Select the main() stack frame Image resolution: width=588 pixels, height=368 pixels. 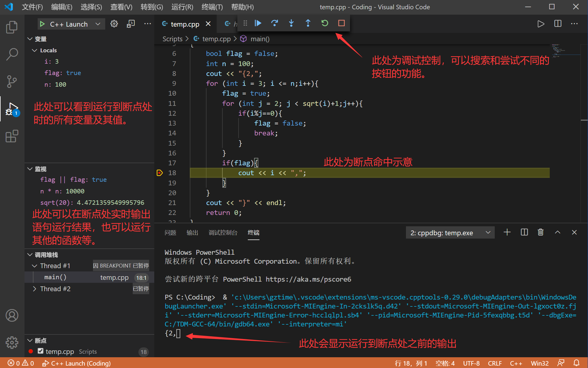click(55, 277)
